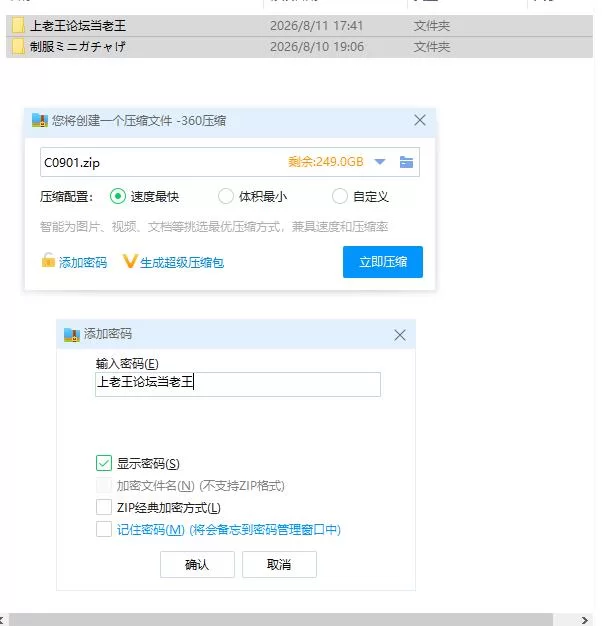This screenshot has width=607, height=626.
Task: Click 显示密码(S) label text
Action: pyautogui.click(x=148, y=464)
